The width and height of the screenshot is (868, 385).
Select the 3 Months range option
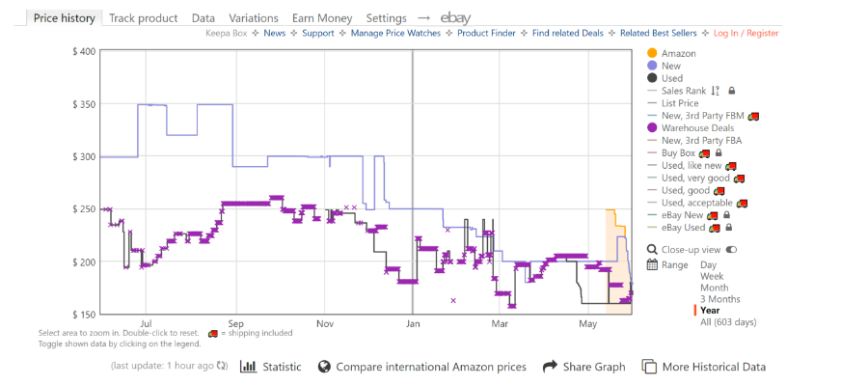[x=719, y=299]
